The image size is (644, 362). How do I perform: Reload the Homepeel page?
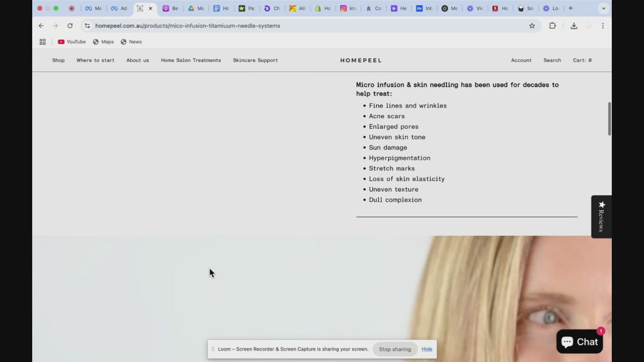(x=70, y=26)
